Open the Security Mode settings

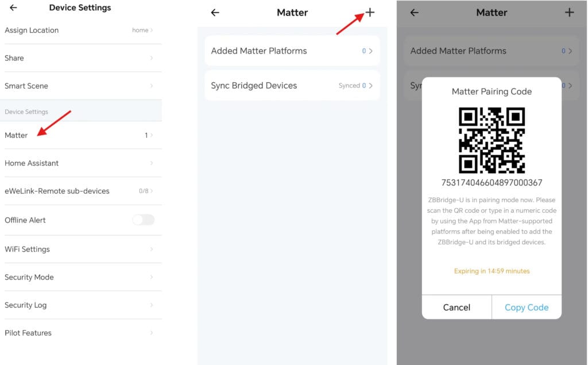[x=80, y=277]
